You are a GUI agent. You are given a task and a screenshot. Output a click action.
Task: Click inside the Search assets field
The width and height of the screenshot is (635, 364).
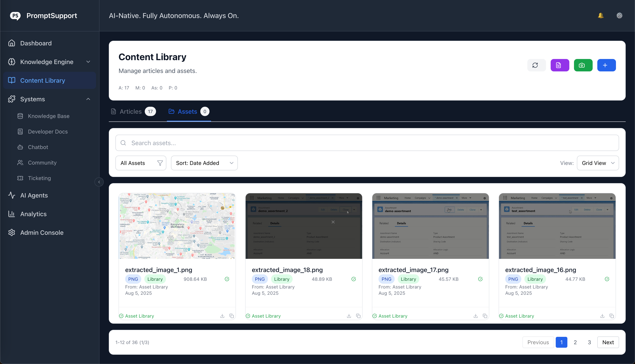[x=250, y=143]
